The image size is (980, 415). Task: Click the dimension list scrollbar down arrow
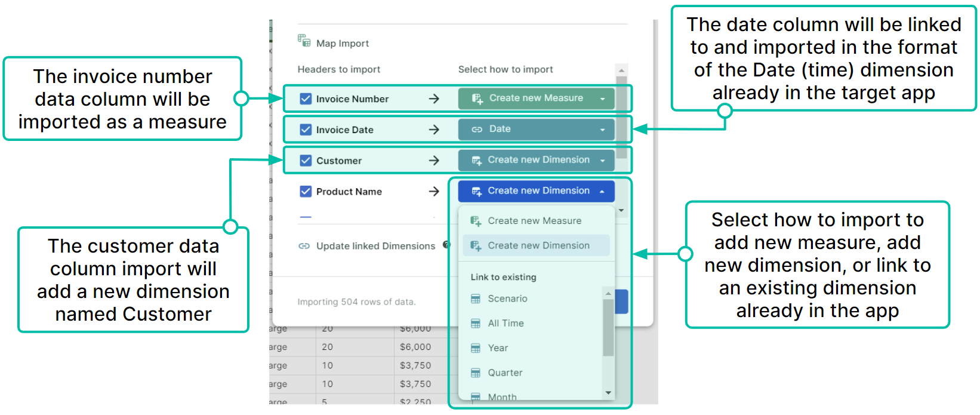[x=608, y=392]
